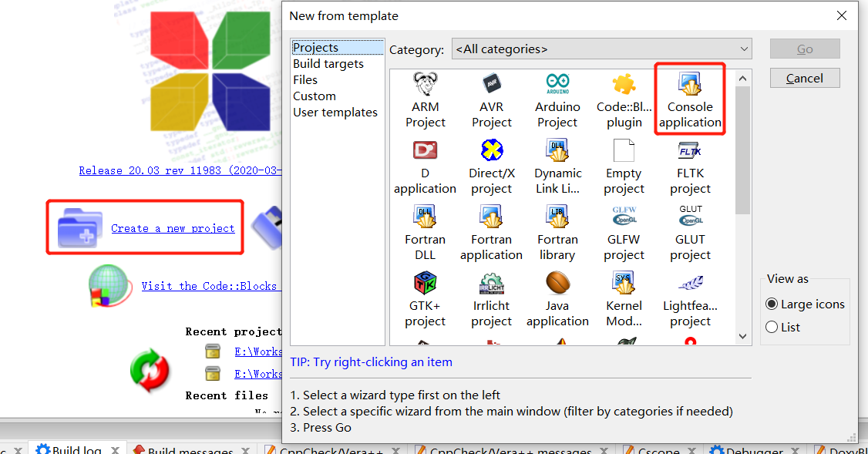The image size is (868, 454).
Task: Select Build targets wizard type
Action: click(326, 63)
